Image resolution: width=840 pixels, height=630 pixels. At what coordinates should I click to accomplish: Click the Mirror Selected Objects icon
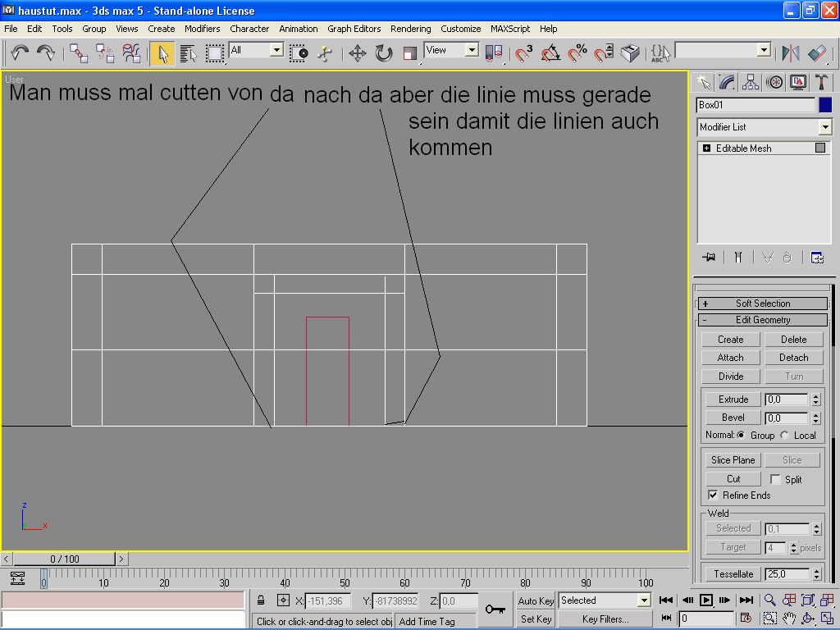[791, 53]
